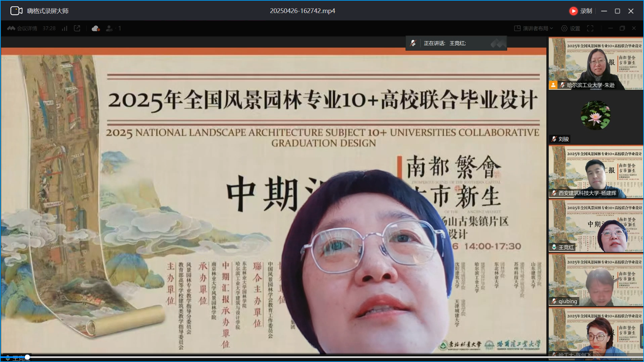
Task: Click the 嗨格式录屏大师 camera logo icon
Action: coord(16,11)
